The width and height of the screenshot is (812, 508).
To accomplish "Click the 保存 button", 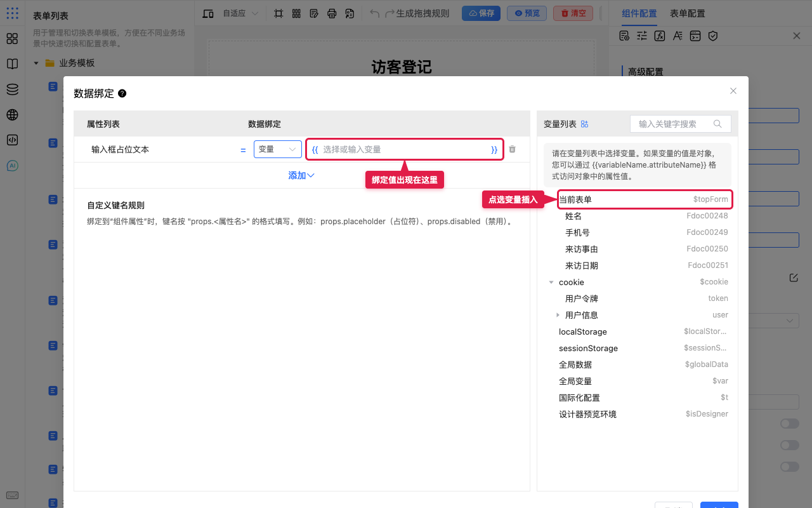I will 481,13.
